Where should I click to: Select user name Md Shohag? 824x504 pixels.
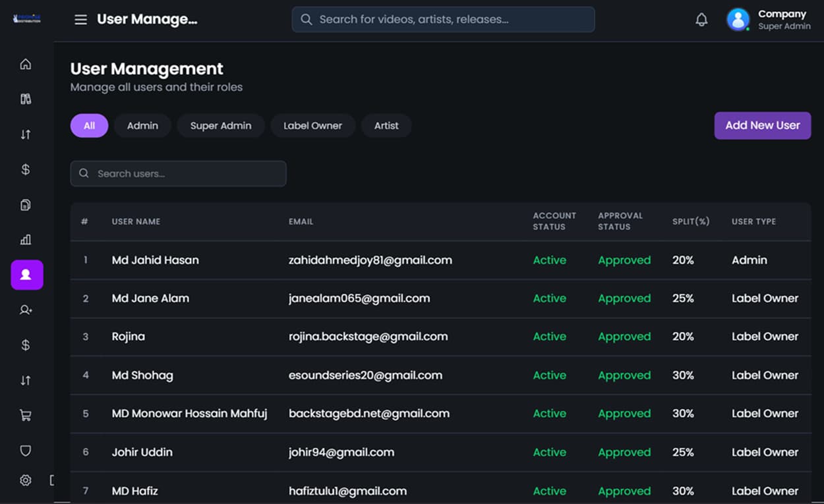pos(142,376)
